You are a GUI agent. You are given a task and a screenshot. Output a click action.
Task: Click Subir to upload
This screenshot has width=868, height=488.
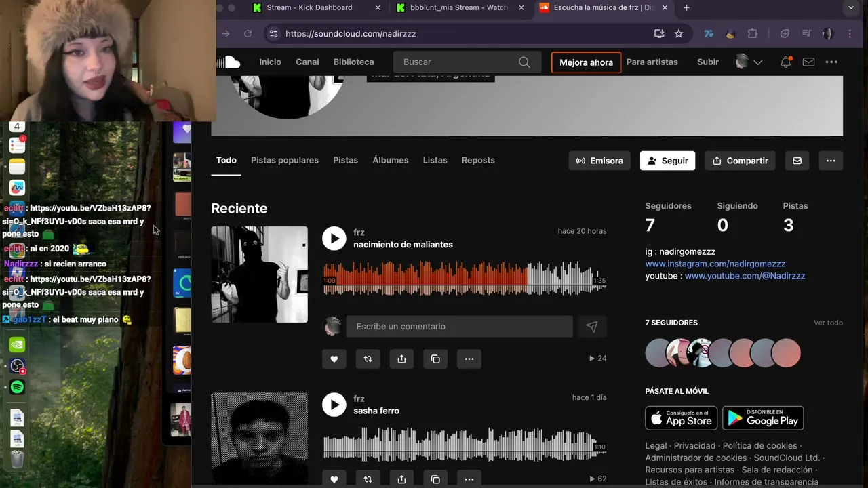(x=708, y=62)
